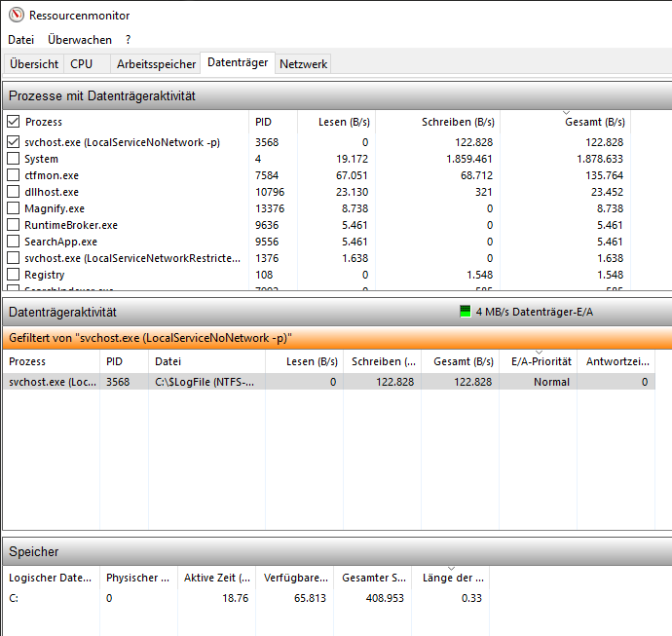This screenshot has height=636, width=672.
Task: Collapse the Datenträgeraktivität section header
Action: 337,312
